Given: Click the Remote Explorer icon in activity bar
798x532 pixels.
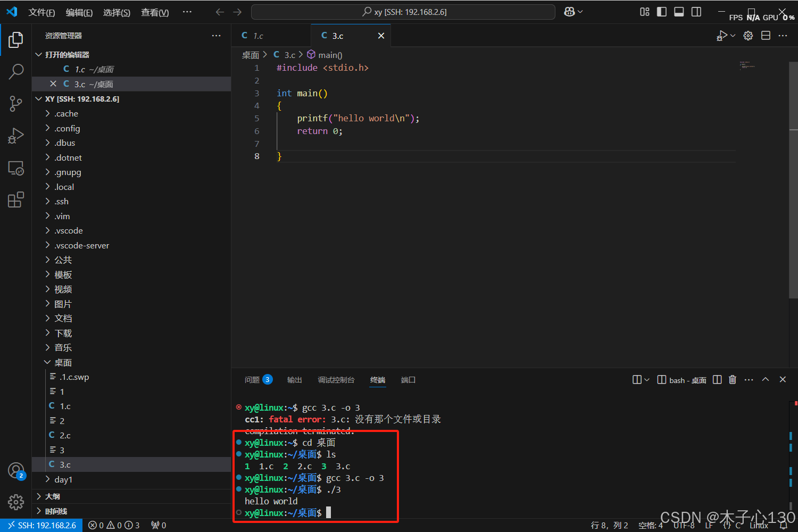Looking at the screenshot, I should pyautogui.click(x=16, y=168).
